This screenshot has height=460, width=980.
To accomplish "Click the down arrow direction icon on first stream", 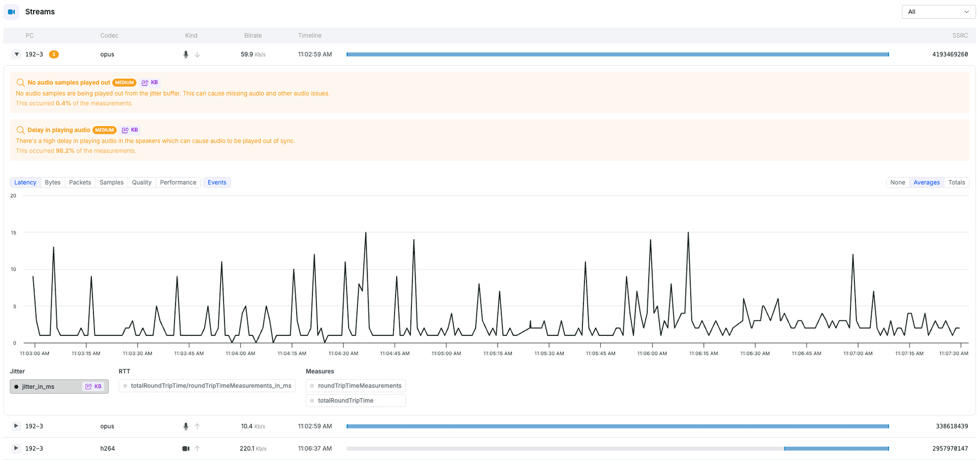I will [x=198, y=55].
